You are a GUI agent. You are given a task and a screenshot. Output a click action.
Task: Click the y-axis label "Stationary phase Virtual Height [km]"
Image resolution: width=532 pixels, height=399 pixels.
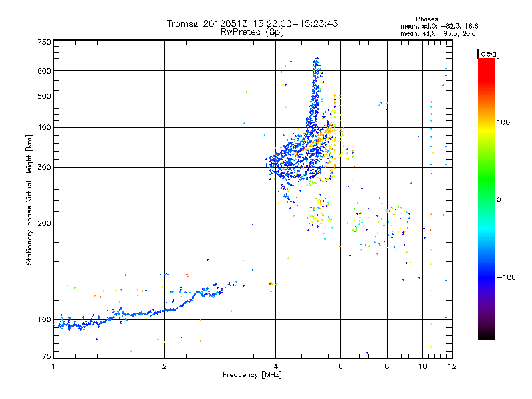[29, 199]
